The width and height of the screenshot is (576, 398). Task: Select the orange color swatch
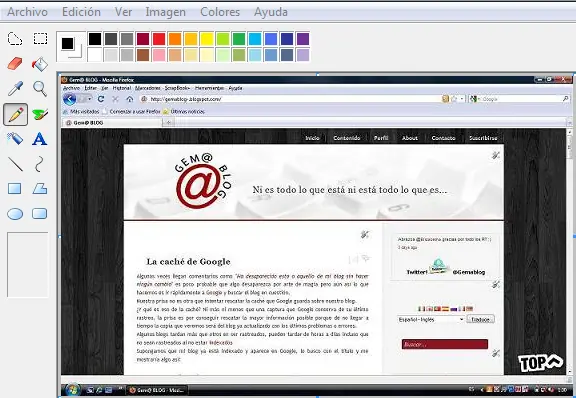pos(175,39)
